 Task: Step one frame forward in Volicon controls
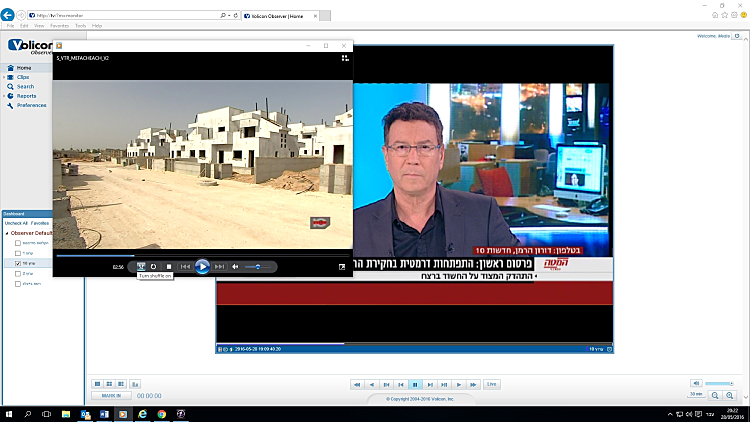430,385
